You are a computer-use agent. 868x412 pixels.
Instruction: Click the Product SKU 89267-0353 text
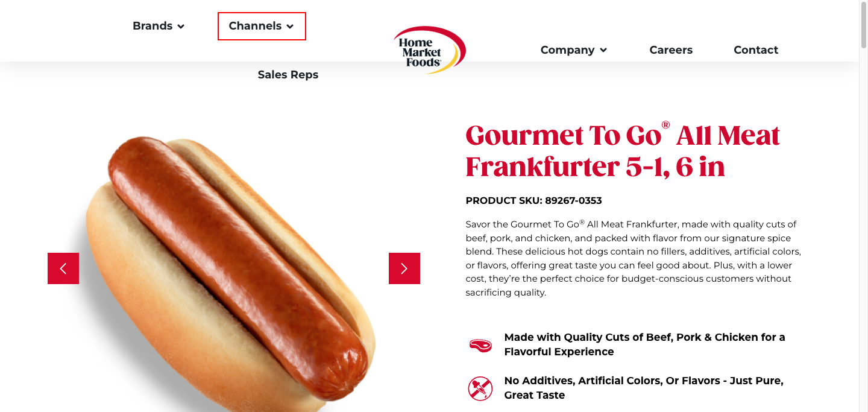[533, 200]
